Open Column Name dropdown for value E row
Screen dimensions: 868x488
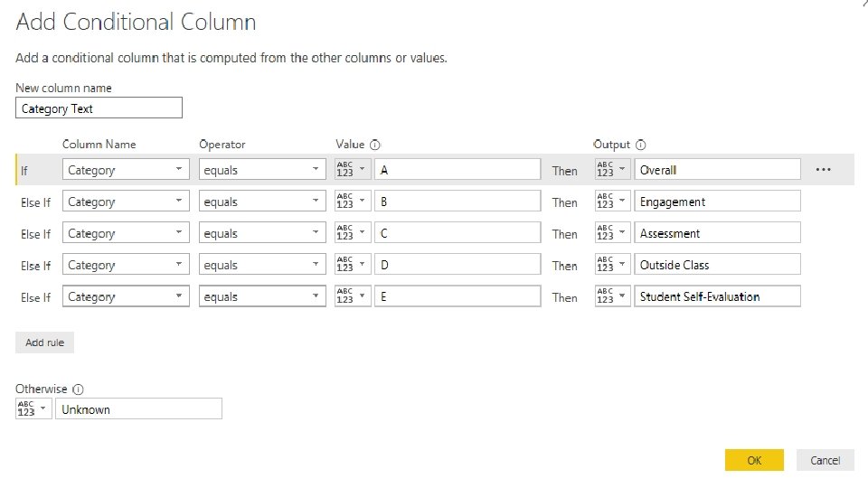[126, 296]
